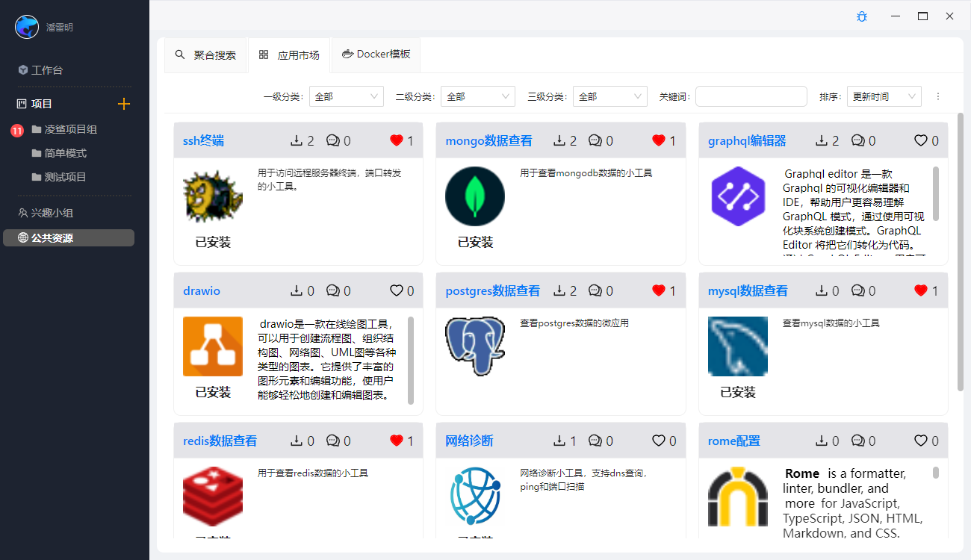
Task: Switch to the 聚合搜索 tab
Action: pyautogui.click(x=205, y=55)
